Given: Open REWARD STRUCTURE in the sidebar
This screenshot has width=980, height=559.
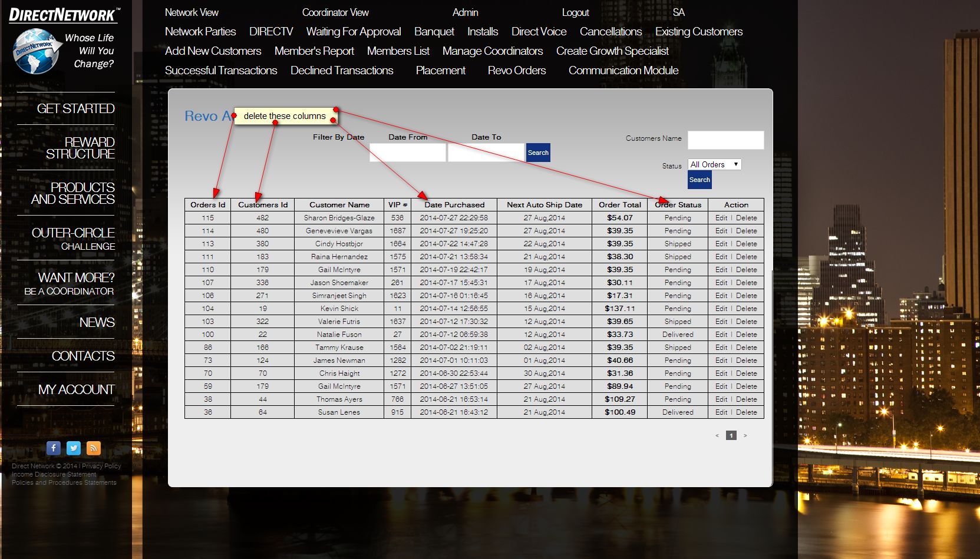Looking at the screenshot, I should click(x=80, y=148).
